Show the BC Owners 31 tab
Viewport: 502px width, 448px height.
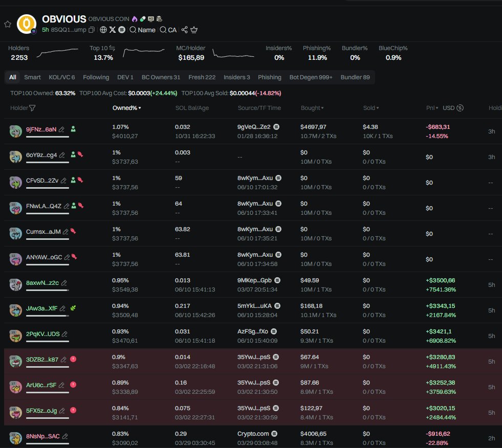(x=161, y=77)
